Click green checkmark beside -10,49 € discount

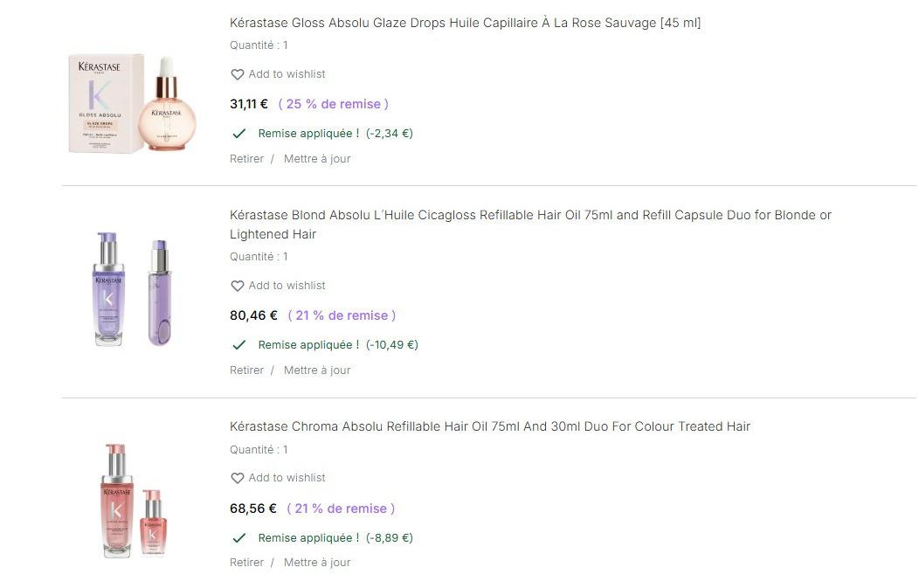tap(238, 345)
